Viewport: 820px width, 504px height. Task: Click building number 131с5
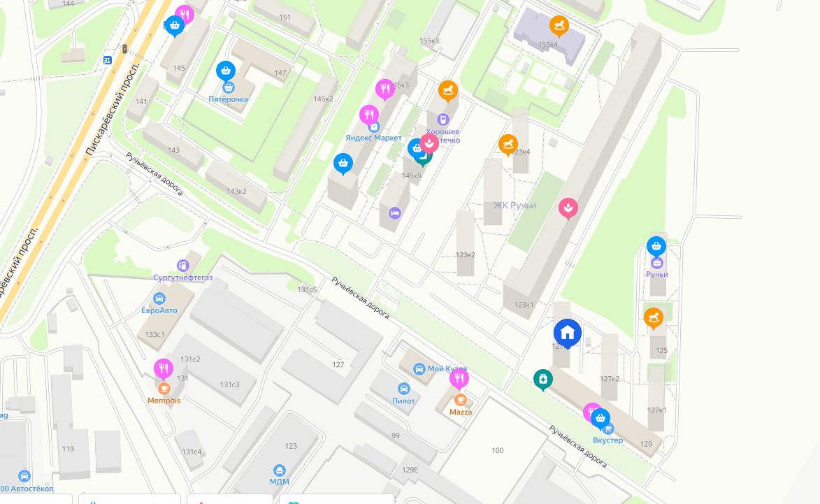point(308,289)
